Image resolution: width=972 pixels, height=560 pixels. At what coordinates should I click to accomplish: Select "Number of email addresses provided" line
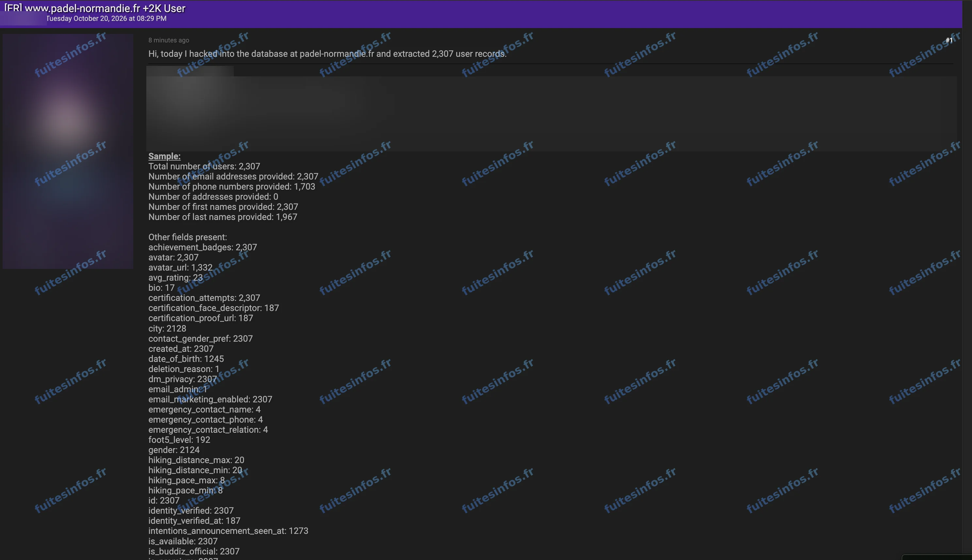pos(233,177)
